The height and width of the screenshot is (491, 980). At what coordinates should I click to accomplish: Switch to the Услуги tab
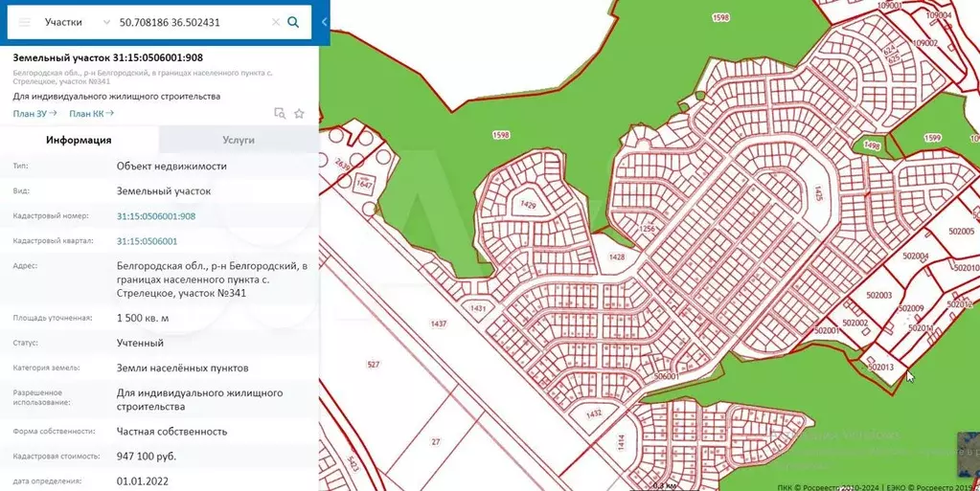pos(239,140)
